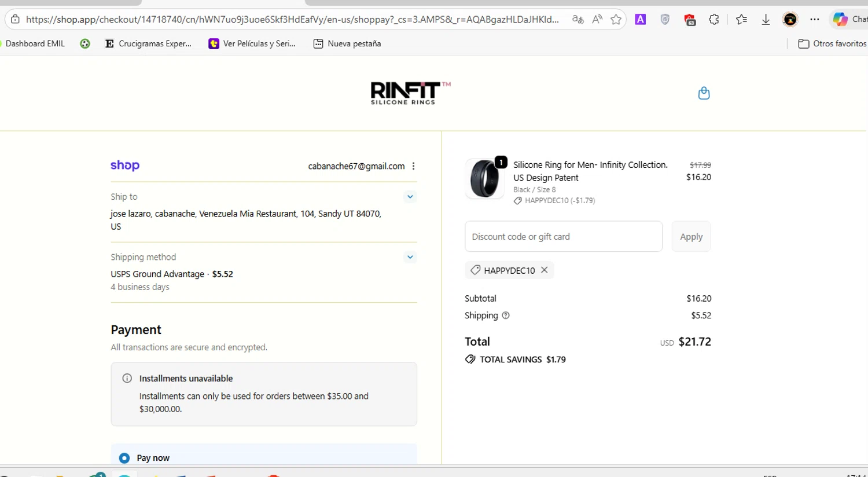The width and height of the screenshot is (868, 477).
Task: Click the product title Silicone Ring for Men
Action: point(590,171)
